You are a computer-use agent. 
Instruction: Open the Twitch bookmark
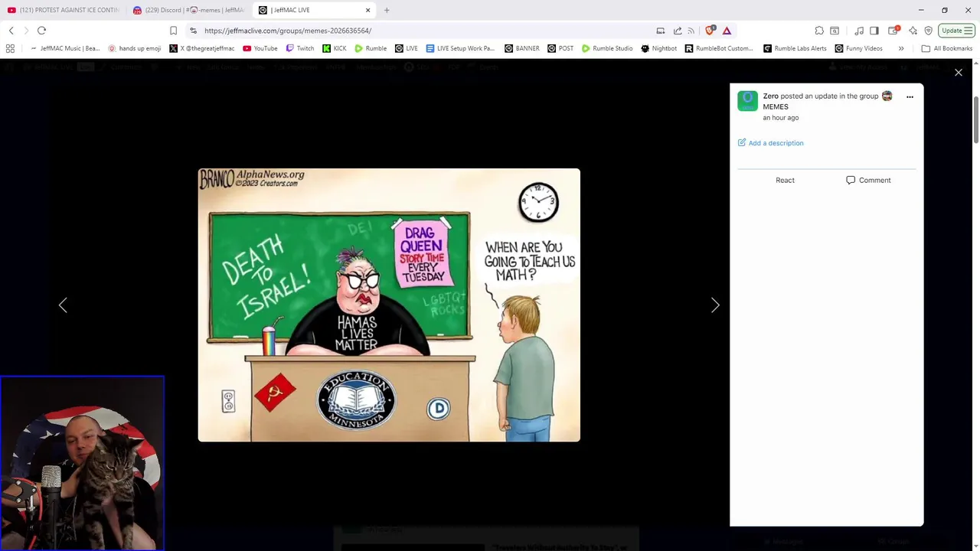pos(300,48)
